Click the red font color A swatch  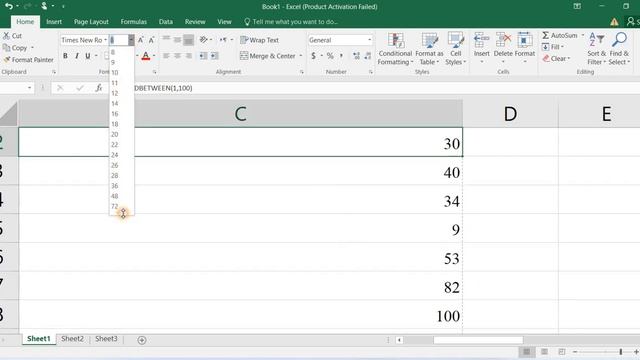click(146, 56)
